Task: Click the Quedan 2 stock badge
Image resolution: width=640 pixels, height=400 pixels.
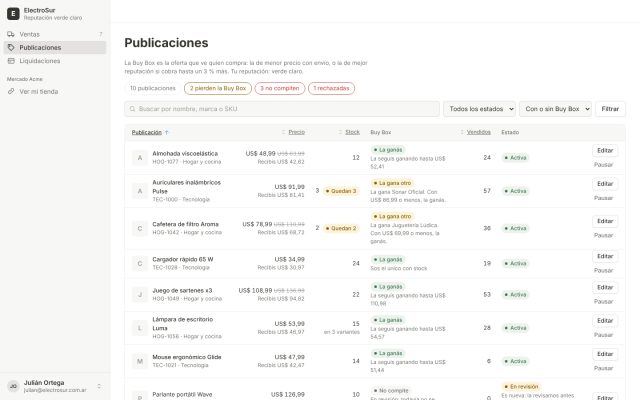Action: pyautogui.click(x=341, y=228)
